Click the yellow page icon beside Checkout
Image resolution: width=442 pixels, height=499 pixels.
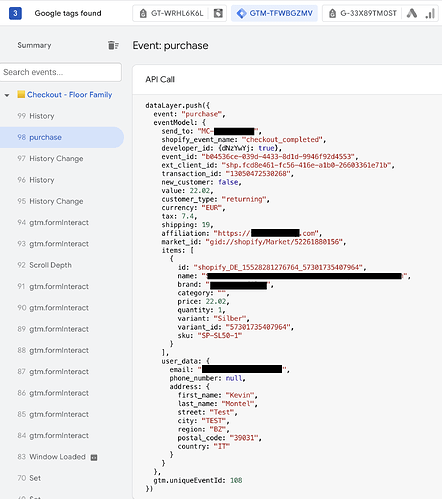click(21, 94)
